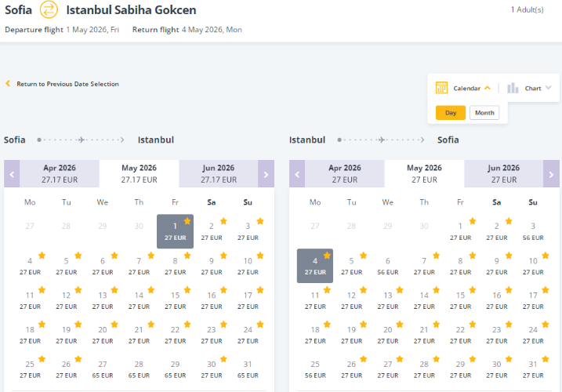
Task: Go to next month in Sofia-Istanbul calendar
Action: click(x=266, y=174)
